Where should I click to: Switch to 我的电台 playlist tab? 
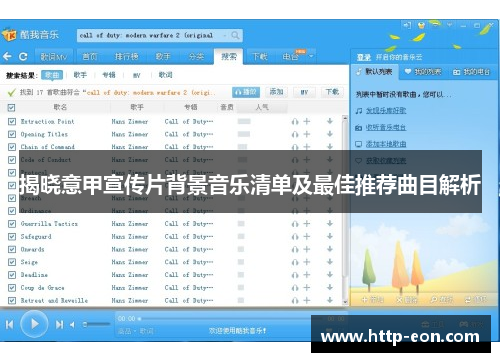click(471, 72)
